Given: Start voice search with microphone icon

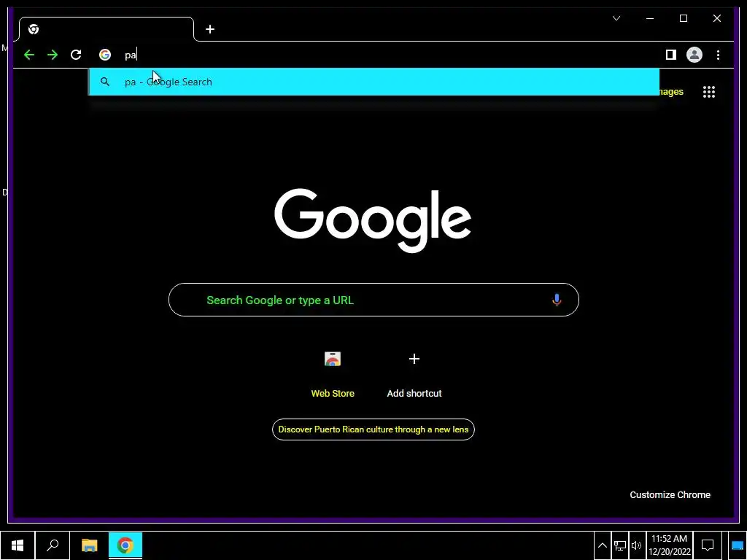Looking at the screenshot, I should (x=557, y=300).
